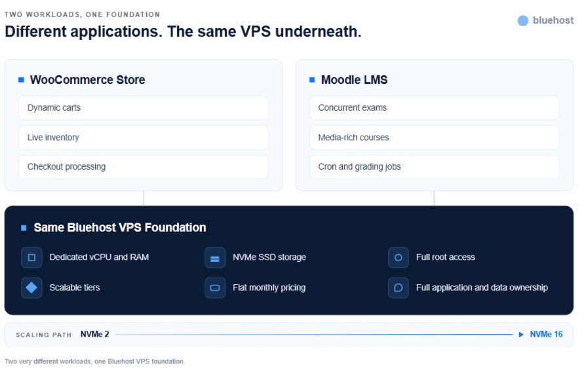The height and width of the screenshot is (370, 588).
Task: Click 'Full application and data ownership' text
Action: point(482,287)
